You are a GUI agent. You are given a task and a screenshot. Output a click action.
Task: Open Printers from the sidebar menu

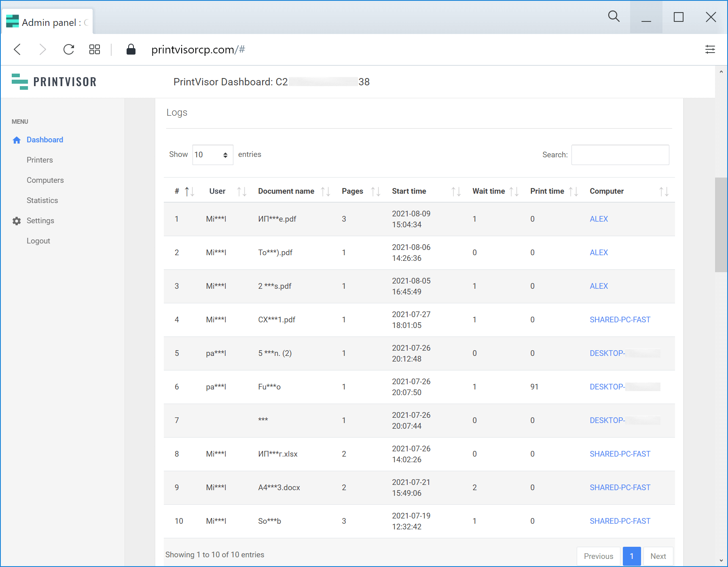tap(40, 160)
